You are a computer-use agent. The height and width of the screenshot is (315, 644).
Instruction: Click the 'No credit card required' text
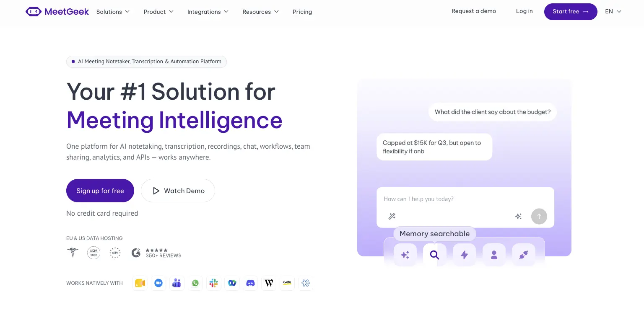pyautogui.click(x=102, y=213)
